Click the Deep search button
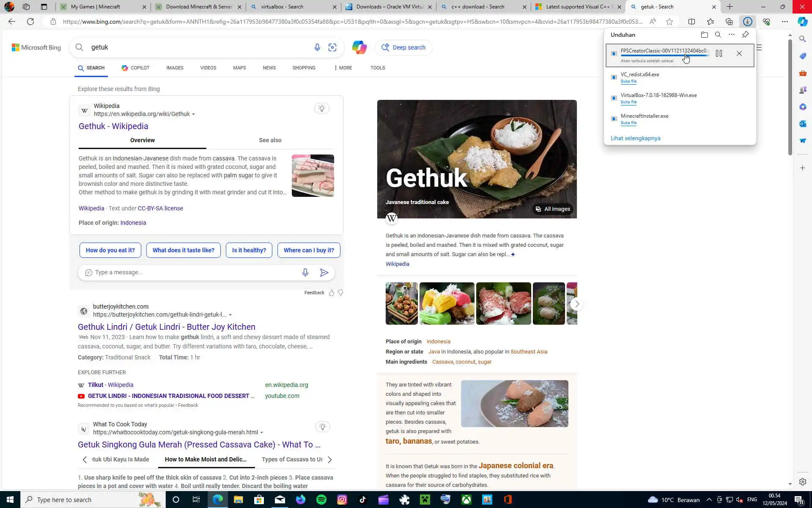This screenshot has width=812, height=508. point(403,47)
